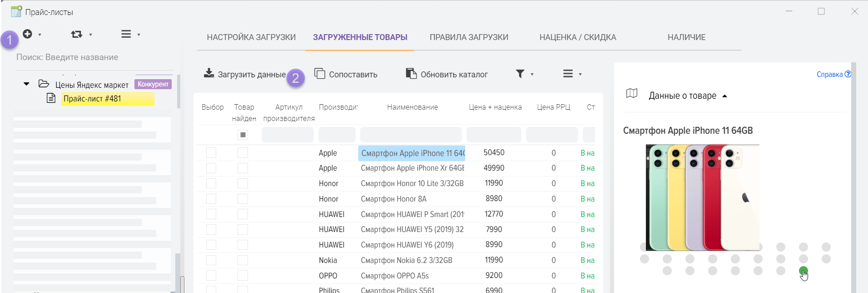Select the green color dot under the image
868x293 pixels.
click(x=803, y=271)
